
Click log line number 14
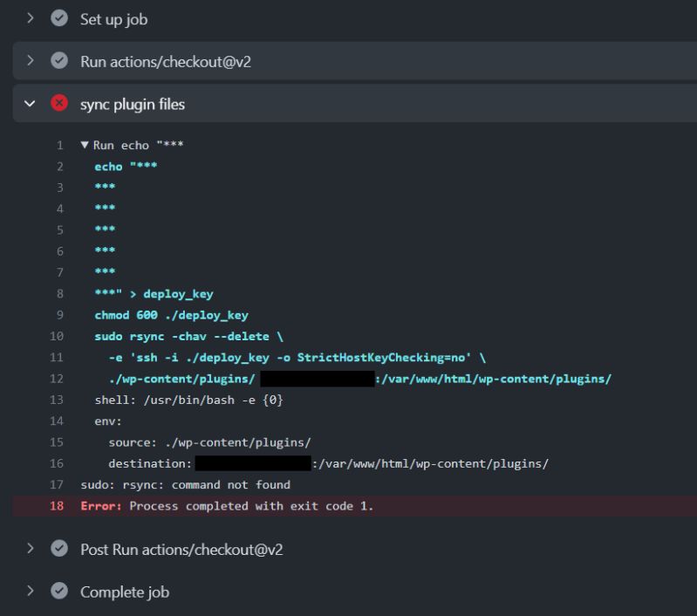(x=57, y=421)
